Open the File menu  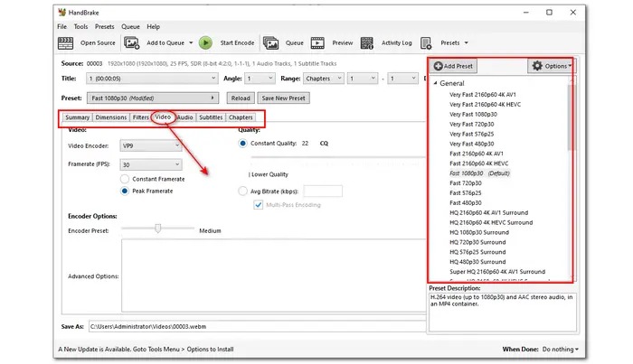click(x=61, y=26)
